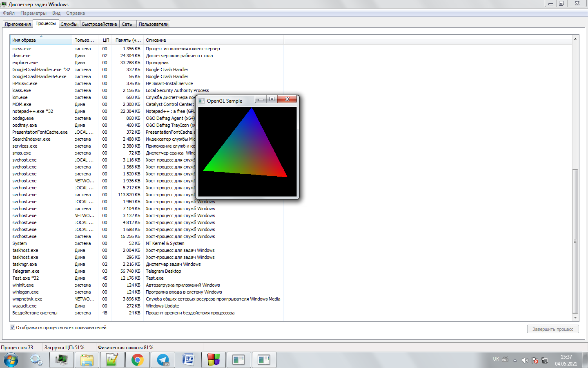Open File Explorer from the taskbar
The width and height of the screenshot is (588, 368).
click(87, 360)
